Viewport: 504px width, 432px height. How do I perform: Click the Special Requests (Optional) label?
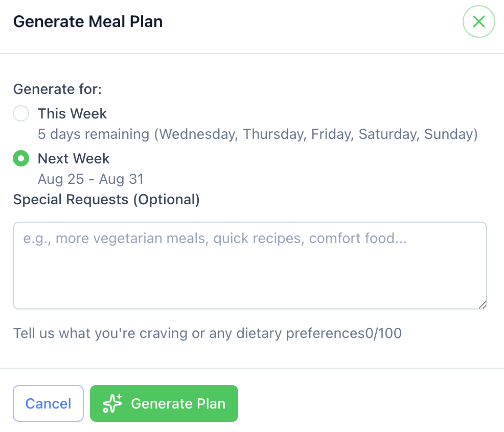(x=106, y=199)
